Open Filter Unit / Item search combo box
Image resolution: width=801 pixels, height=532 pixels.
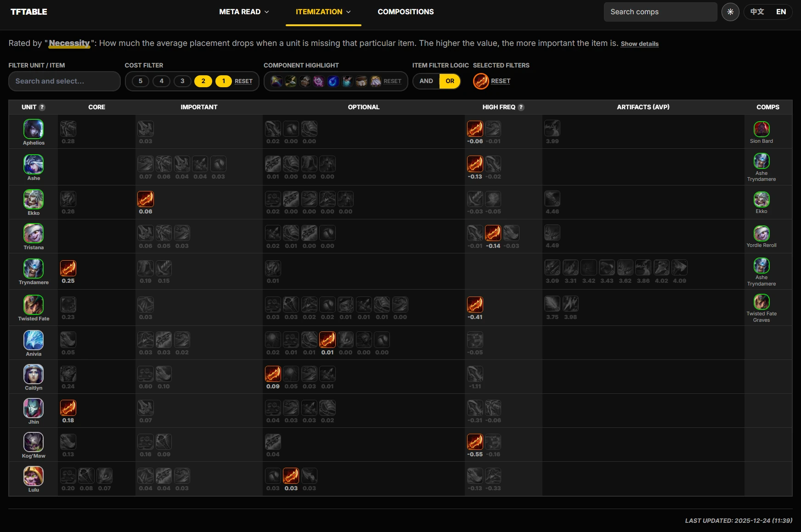coord(64,81)
